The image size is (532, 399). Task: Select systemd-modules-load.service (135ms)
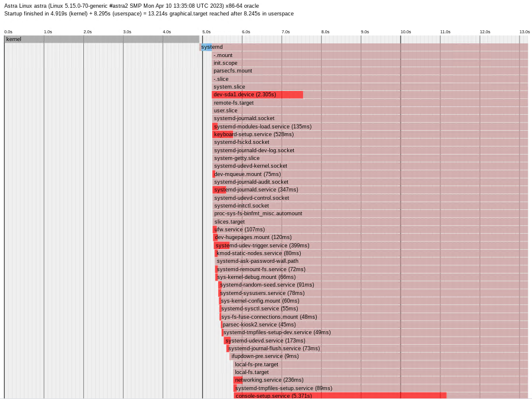tap(263, 126)
